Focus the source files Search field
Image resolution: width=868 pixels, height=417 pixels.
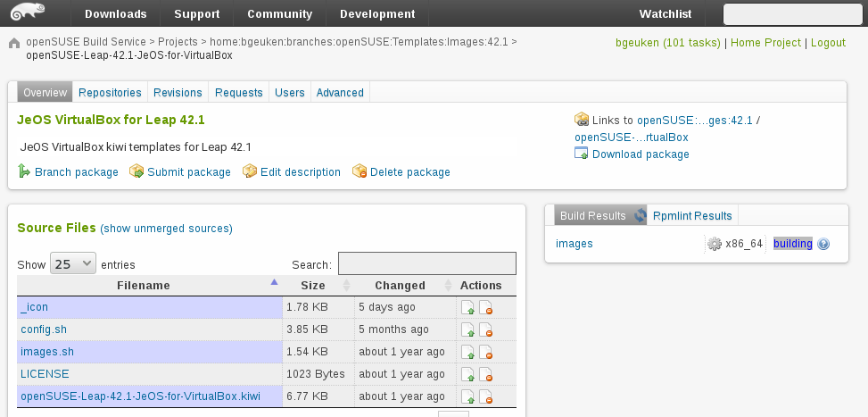[x=426, y=263]
